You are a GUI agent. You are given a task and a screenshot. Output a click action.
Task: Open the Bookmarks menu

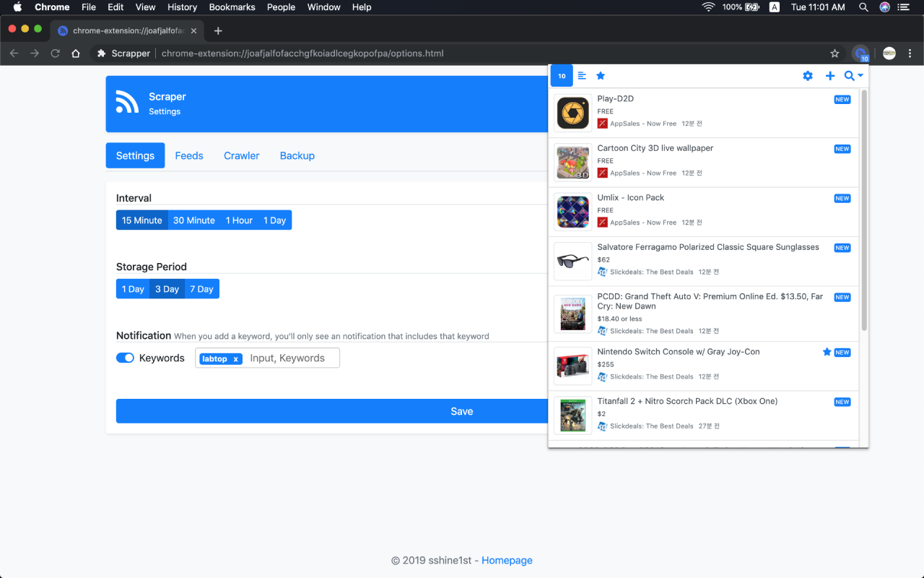232,7
